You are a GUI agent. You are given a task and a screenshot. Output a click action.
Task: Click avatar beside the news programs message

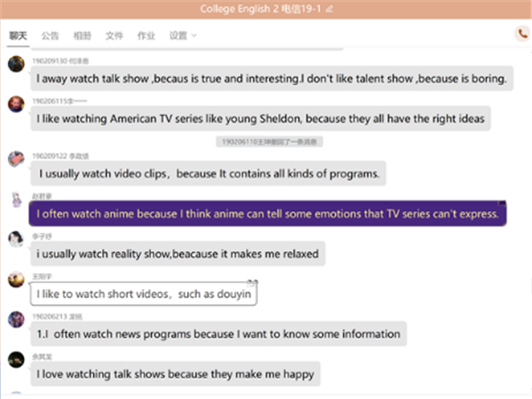pos(16,319)
